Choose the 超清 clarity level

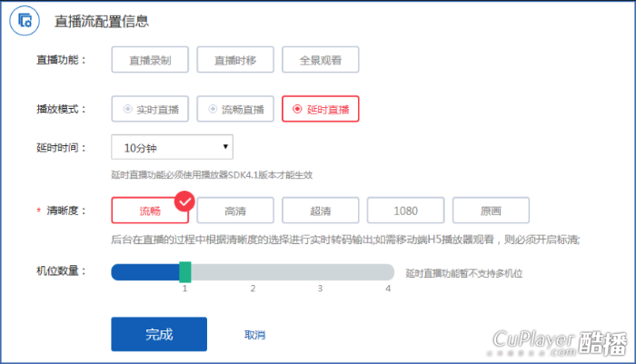[320, 211]
